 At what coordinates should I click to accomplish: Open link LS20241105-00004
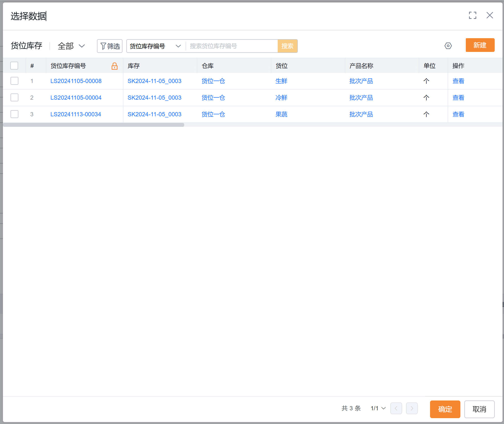coord(76,98)
